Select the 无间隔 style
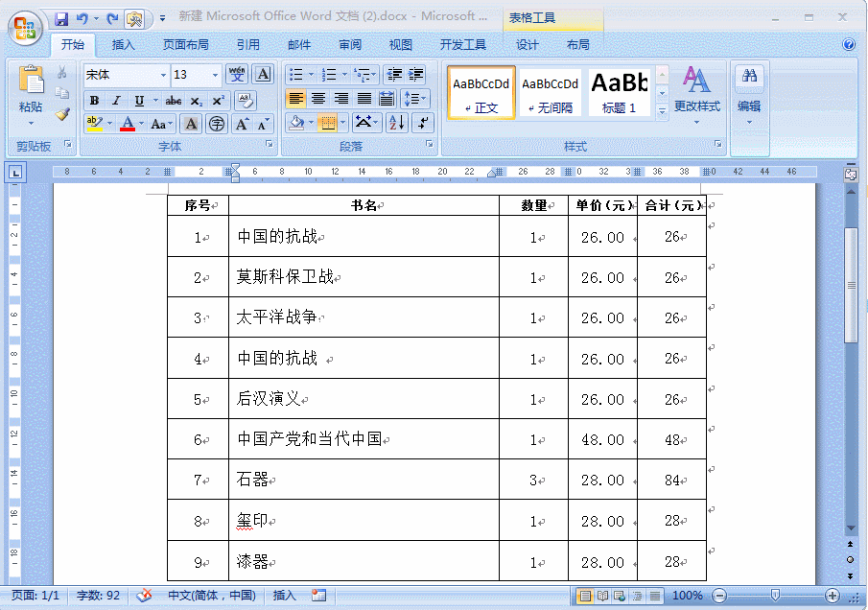This screenshot has height=610, width=868. 551,92
